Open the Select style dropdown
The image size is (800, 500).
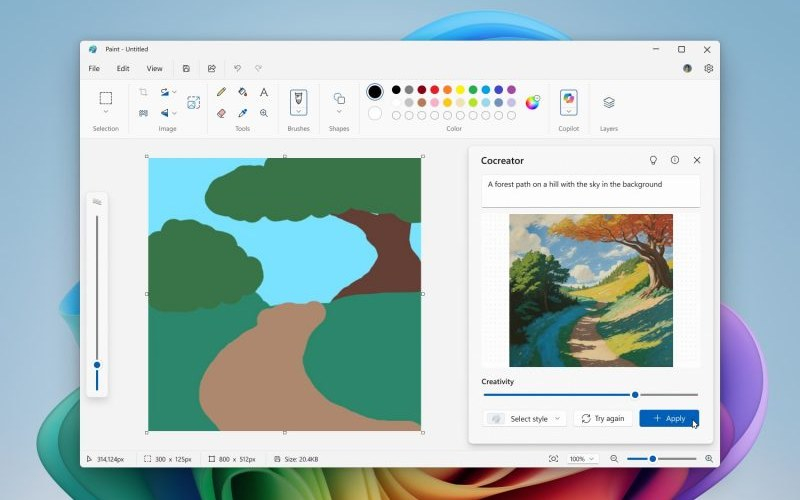(525, 419)
